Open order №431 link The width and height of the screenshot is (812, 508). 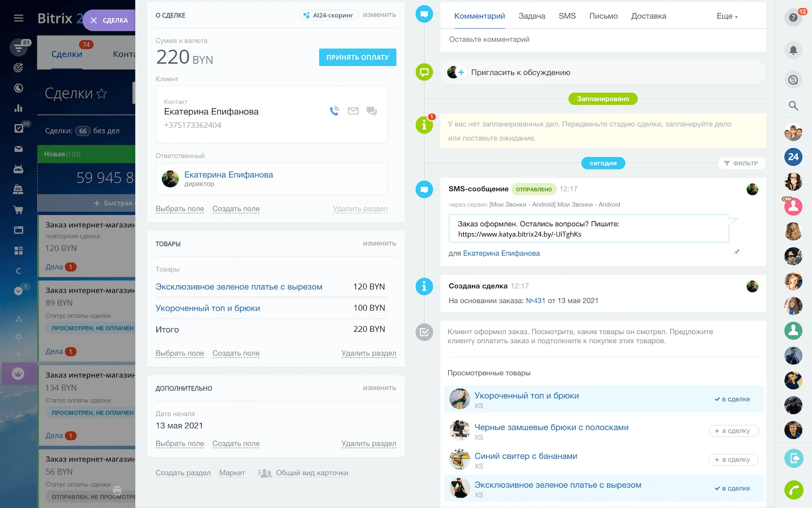pyautogui.click(x=535, y=300)
